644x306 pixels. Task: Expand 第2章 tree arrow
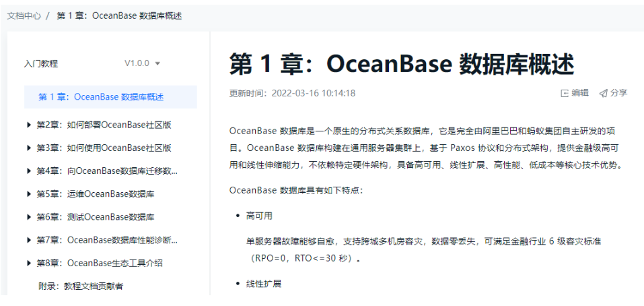tap(29, 125)
